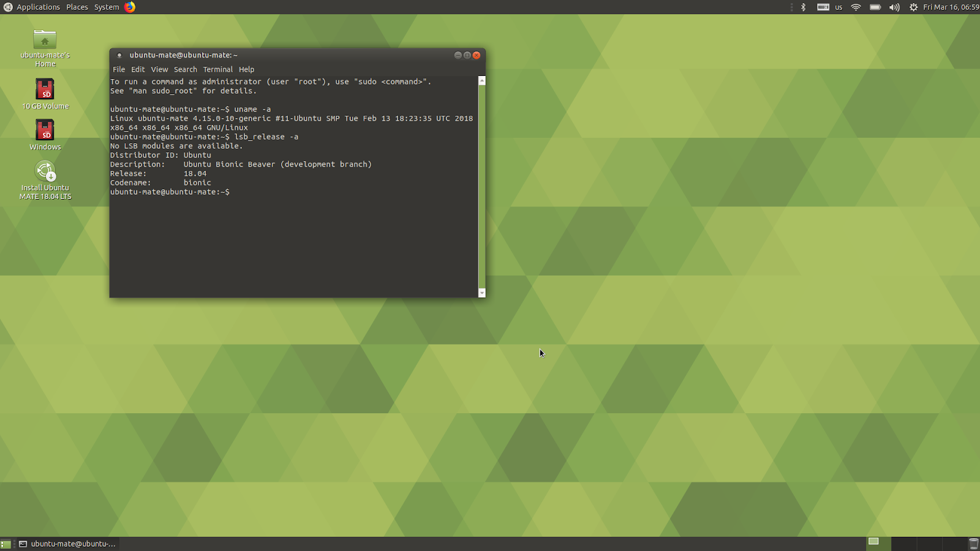Check the battery status icon
Image resolution: width=980 pixels, height=551 pixels.
(875, 7)
